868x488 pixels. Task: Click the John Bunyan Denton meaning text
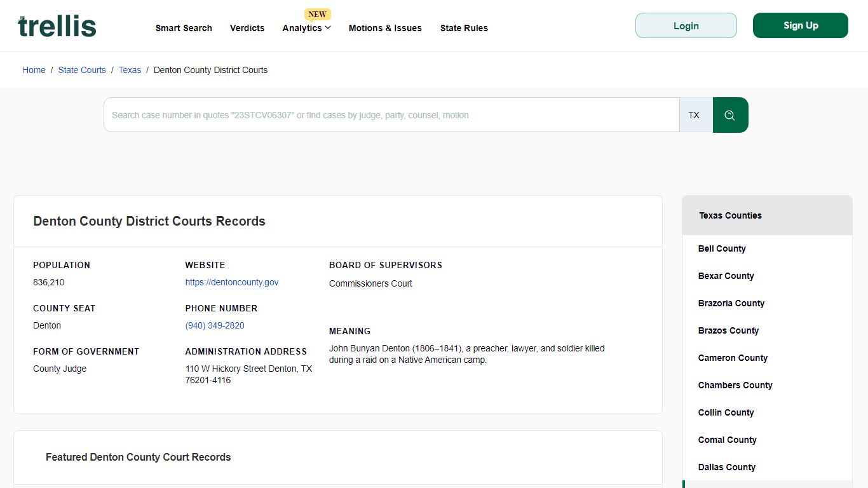[x=467, y=354]
